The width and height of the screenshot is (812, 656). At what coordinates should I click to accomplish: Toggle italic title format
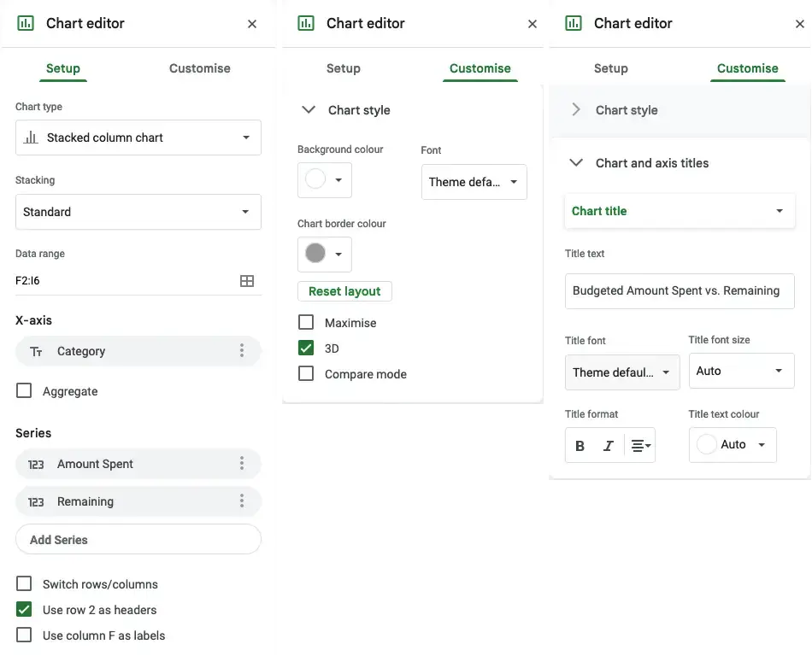click(609, 446)
